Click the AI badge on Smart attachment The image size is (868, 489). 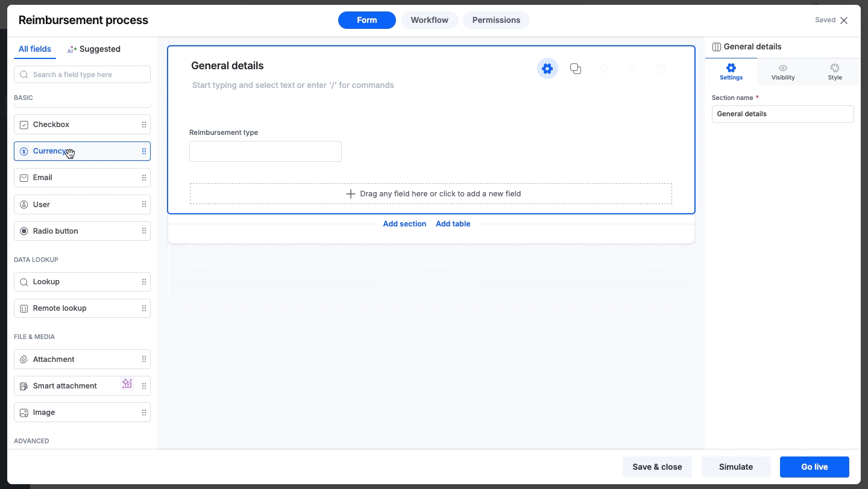pos(127,384)
